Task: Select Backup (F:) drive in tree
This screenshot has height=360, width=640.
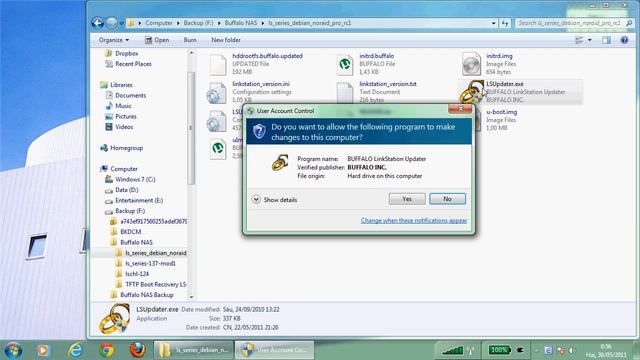Action: coord(125,211)
